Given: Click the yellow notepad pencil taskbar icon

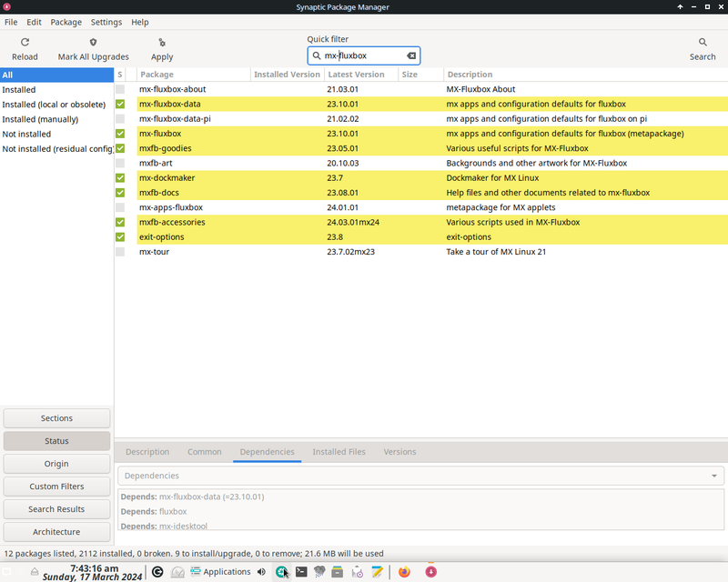Looking at the screenshot, I should click(x=377, y=572).
